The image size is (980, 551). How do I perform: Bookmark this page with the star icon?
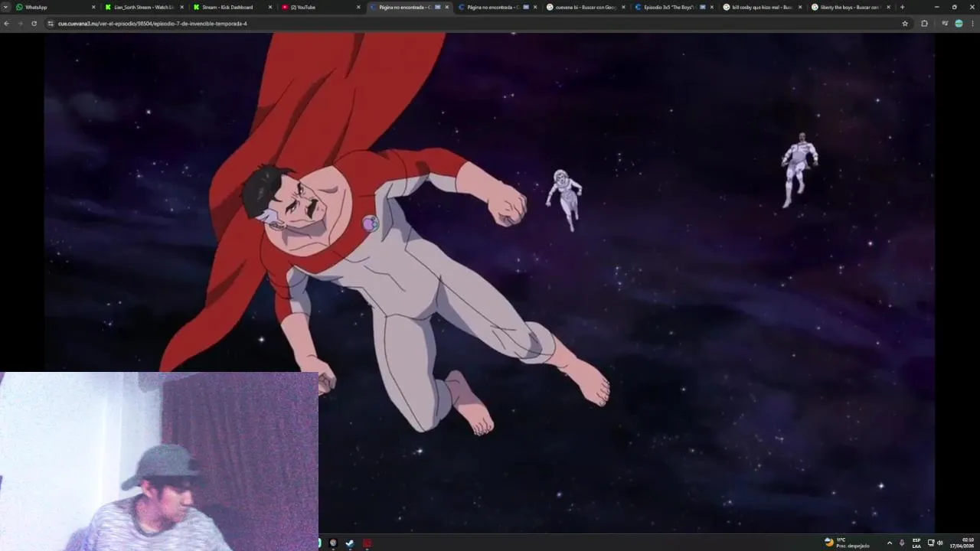pos(905,24)
